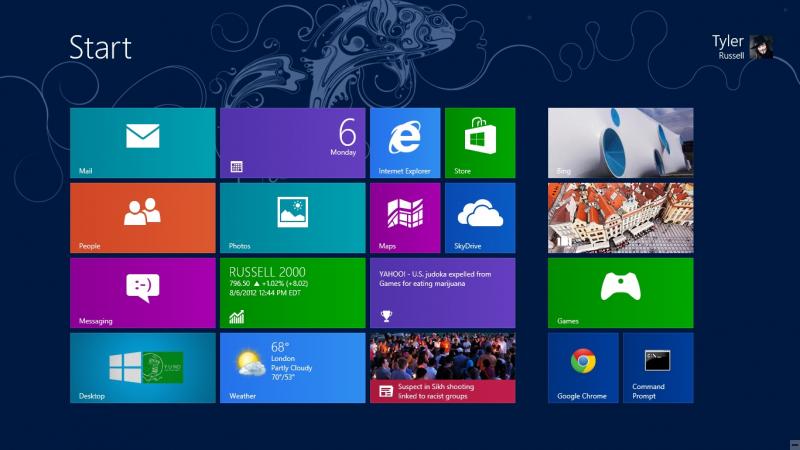Launch Google Chrome tile
The height and width of the screenshot is (450, 800).
point(583,368)
